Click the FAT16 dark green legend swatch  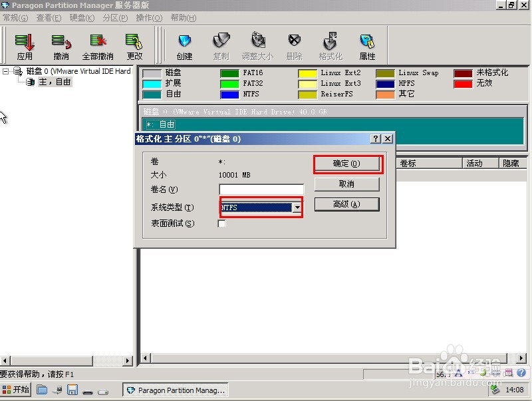229,73
